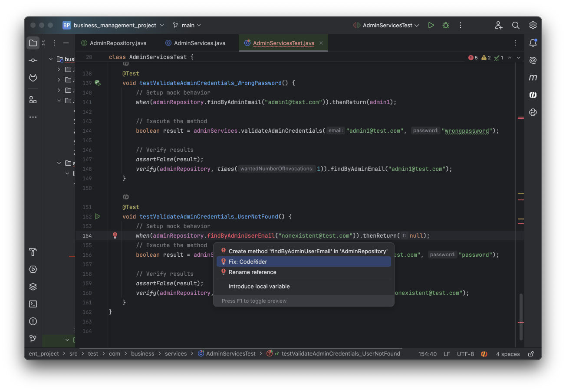Open the Commit tool window
Viewport: 566px width, 392px height.
click(x=33, y=60)
